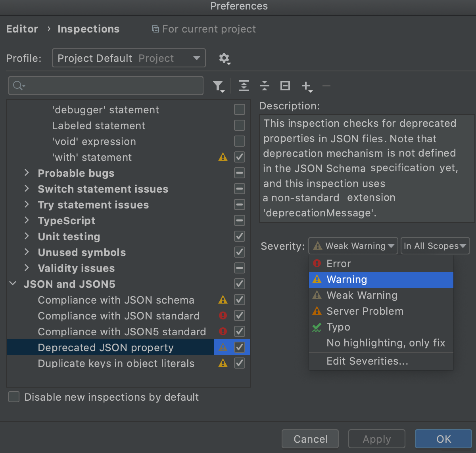
Task: Toggle Compliance with JSON schema checkbox
Action: [240, 300]
